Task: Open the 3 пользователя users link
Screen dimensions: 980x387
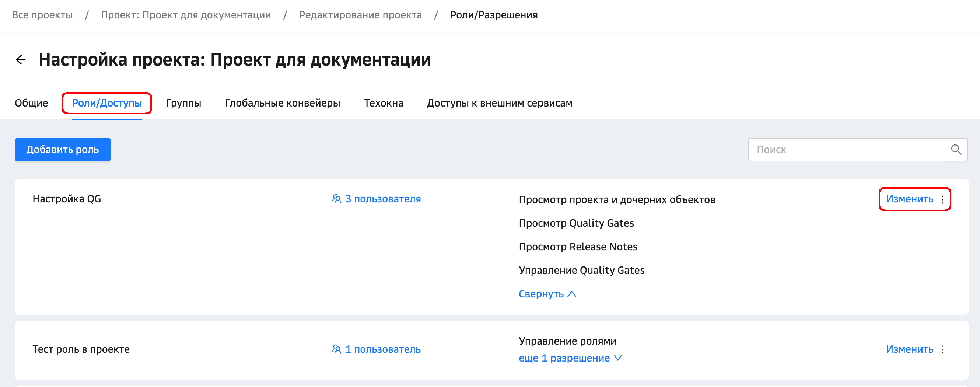Action: click(383, 199)
